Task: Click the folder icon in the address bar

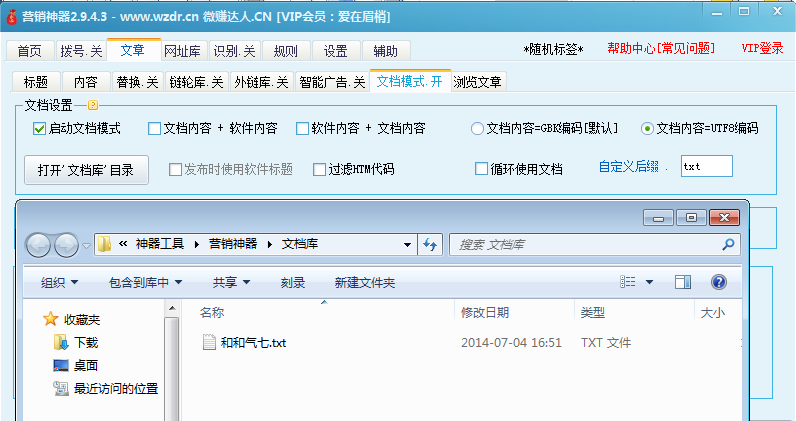Action: click(x=104, y=244)
